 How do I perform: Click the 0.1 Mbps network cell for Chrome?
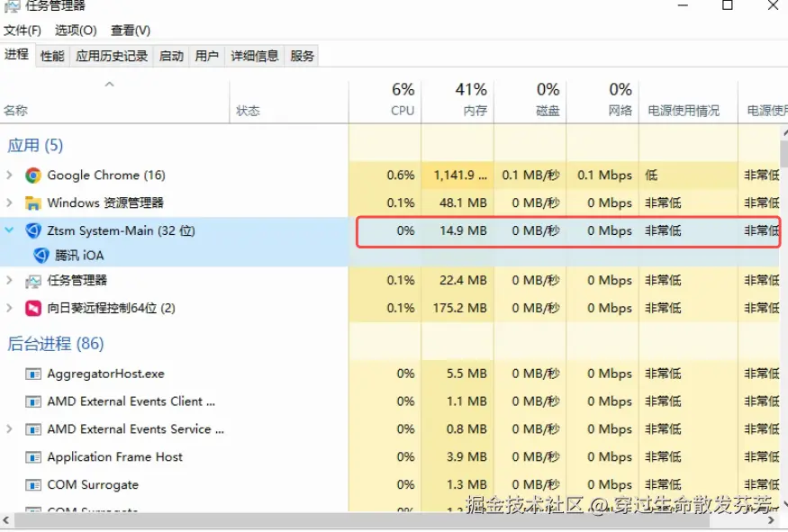coord(604,176)
